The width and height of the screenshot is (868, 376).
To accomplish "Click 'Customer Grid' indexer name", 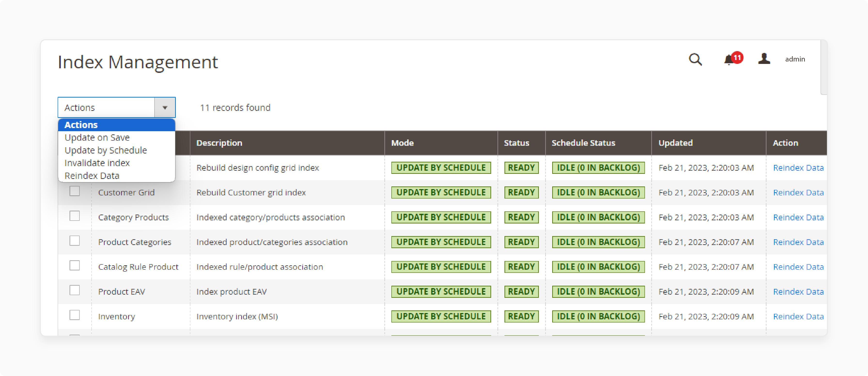I will (126, 193).
